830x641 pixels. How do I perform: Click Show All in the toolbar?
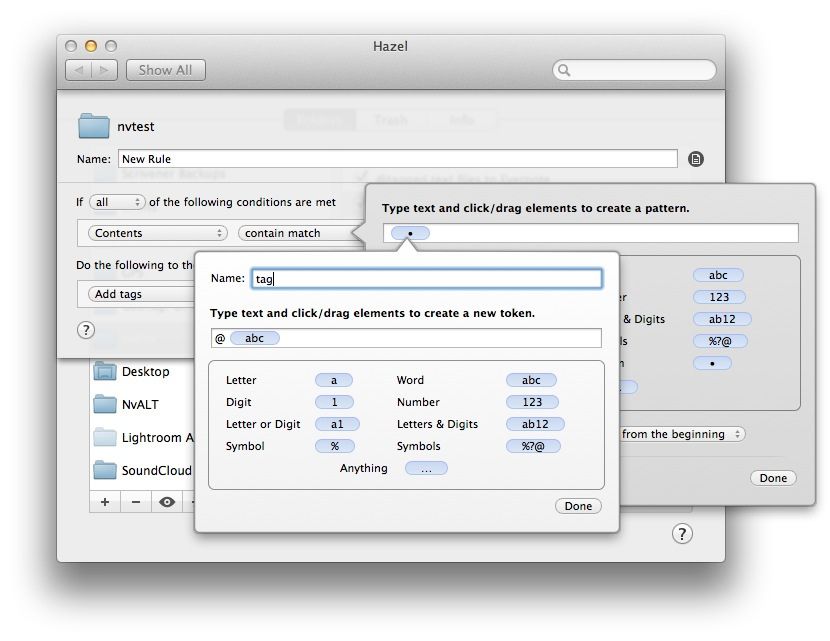tap(166, 70)
